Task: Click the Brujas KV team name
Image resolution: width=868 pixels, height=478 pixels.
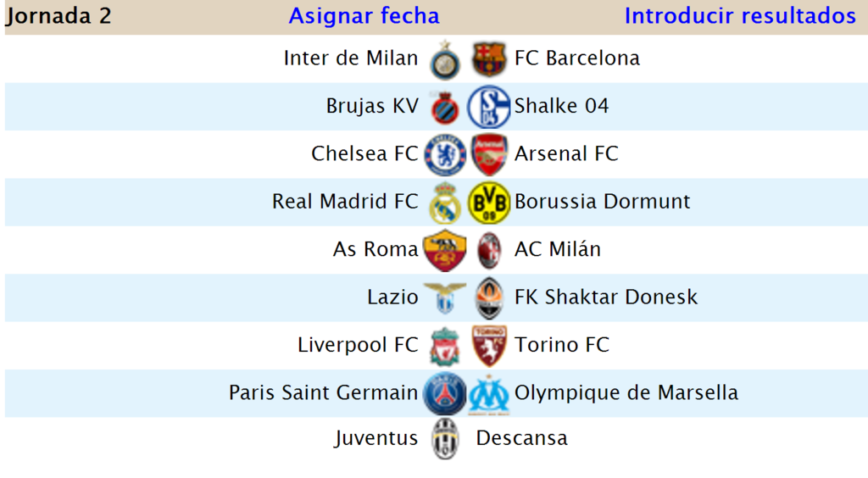Action: click(x=372, y=106)
